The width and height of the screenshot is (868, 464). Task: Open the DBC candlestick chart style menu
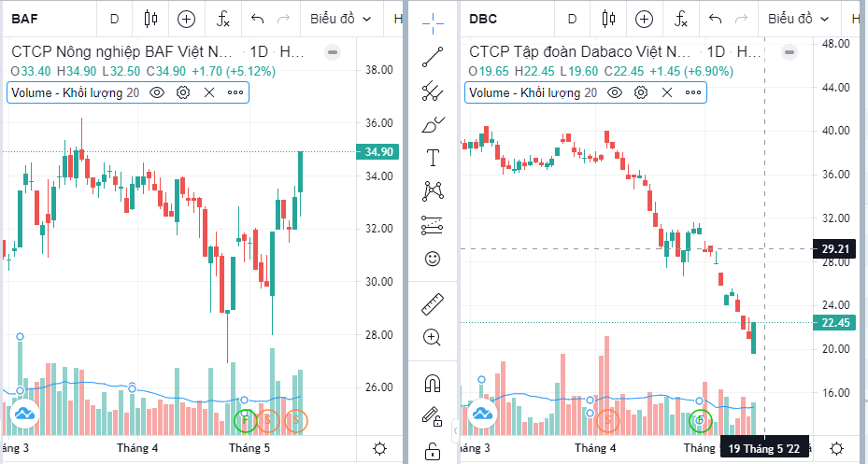609,19
